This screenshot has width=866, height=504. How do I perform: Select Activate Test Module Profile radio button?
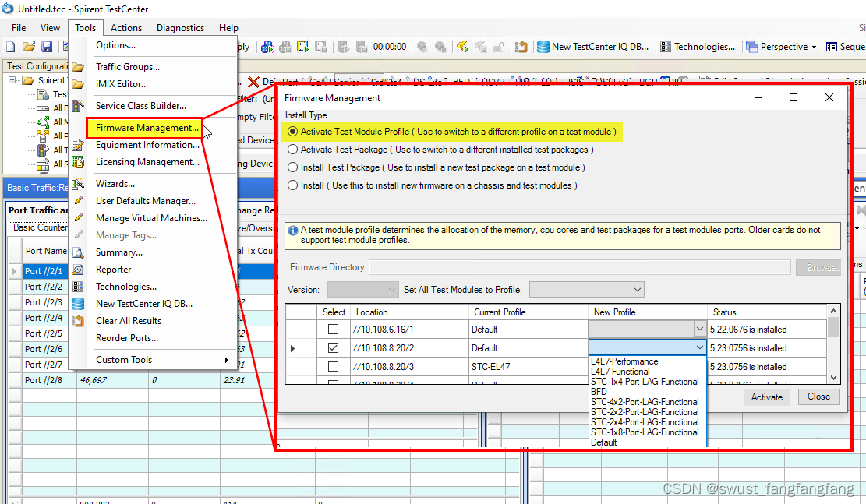tap(293, 132)
